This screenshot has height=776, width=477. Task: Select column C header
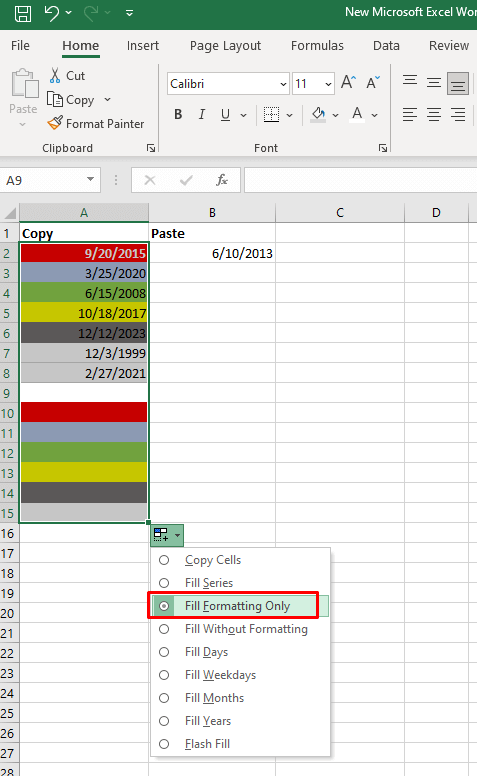coord(339,213)
